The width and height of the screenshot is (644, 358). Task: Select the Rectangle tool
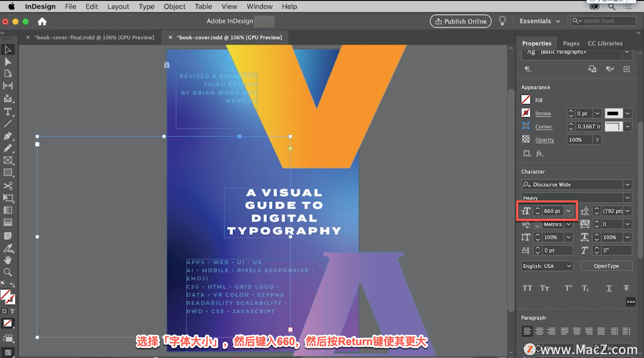point(8,173)
